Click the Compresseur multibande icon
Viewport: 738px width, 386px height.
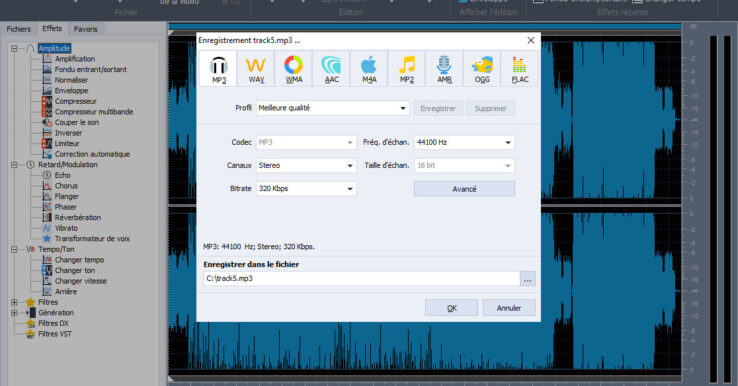click(x=47, y=112)
